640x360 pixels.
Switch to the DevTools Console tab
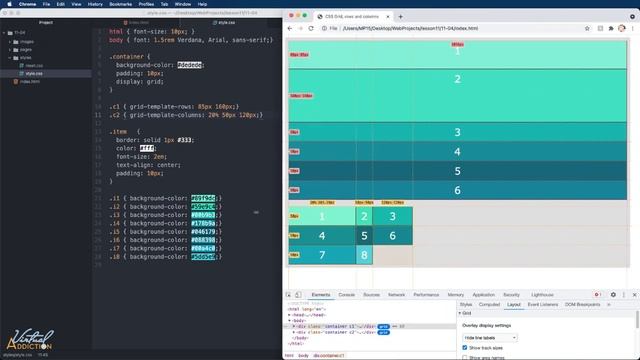click(x=347, y=295)
